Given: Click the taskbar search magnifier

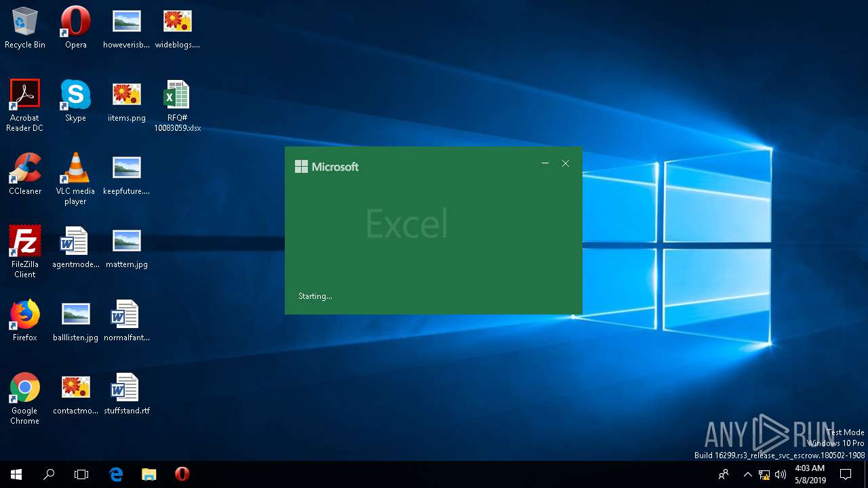Looking at the screenshot, I should click(x=49, y=474).
